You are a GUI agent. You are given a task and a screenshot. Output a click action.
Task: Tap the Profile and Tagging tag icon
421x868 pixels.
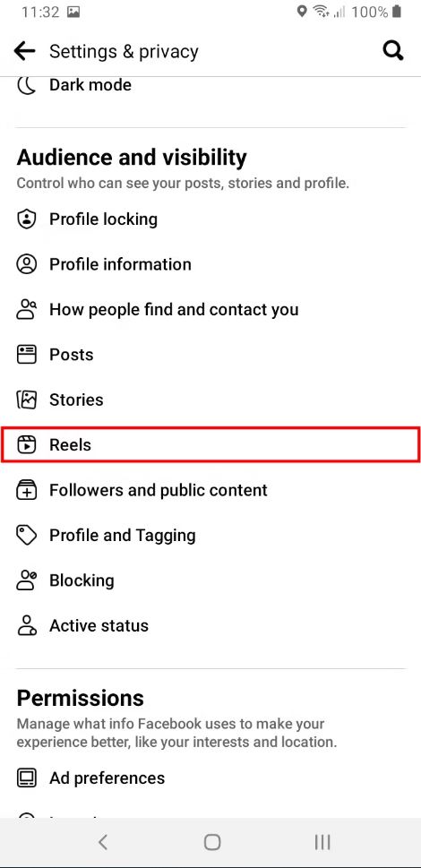pos(26,536)
